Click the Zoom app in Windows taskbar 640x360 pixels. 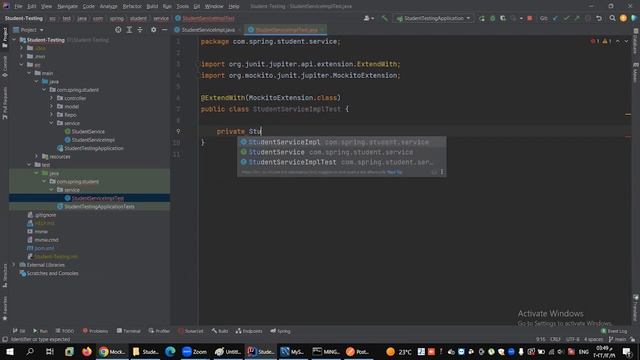(x=194, y=351)
